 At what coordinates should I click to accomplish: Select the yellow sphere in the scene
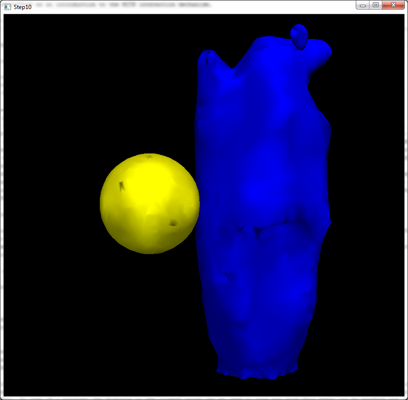pyautogui.click(x=150, y=204)
